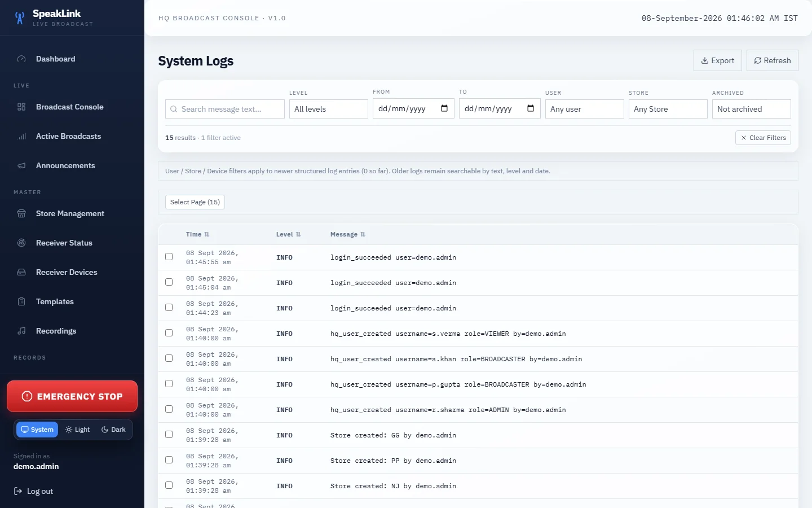812x508 pixels.
Task: Click the Dashboard gauge icon
Action: pyautogui.click(x=21, y=59)
